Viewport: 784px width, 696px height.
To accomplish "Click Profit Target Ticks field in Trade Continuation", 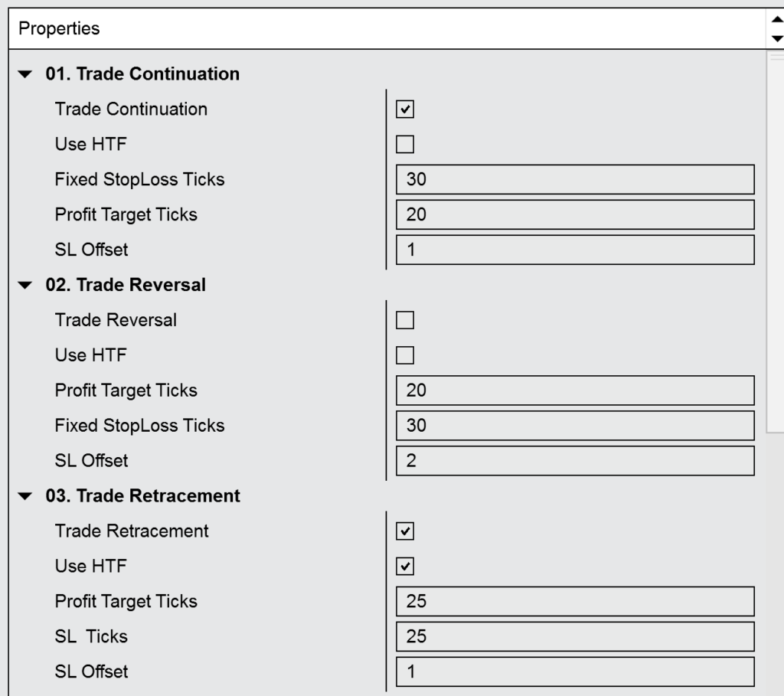I will point(575,215).
